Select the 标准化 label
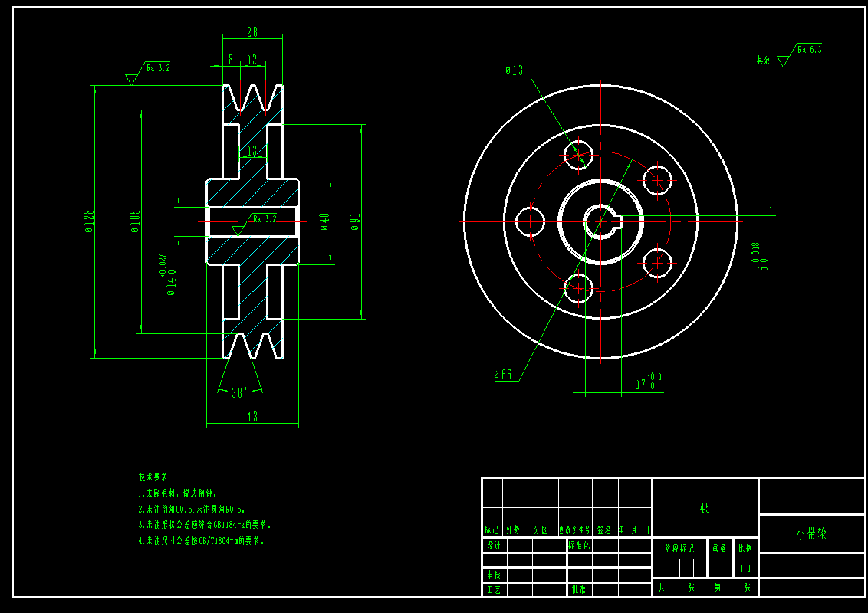 (x=579, y=545)
